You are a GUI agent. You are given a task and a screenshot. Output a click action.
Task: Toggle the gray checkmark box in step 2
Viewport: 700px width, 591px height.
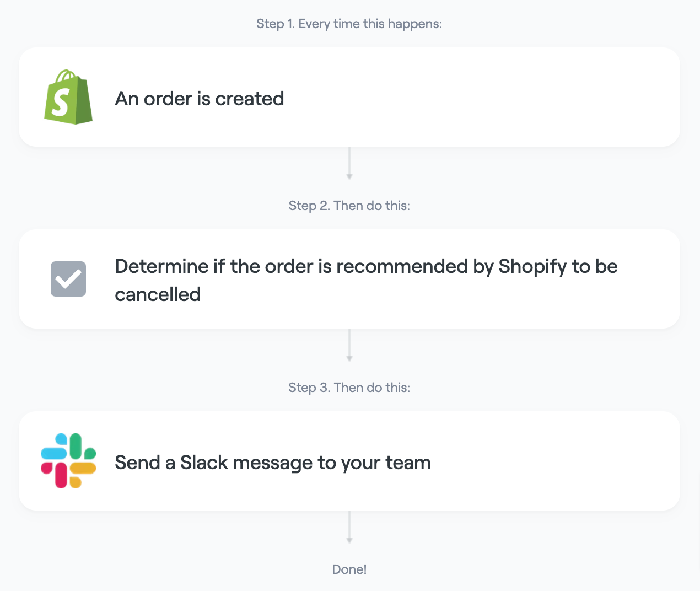68,279
